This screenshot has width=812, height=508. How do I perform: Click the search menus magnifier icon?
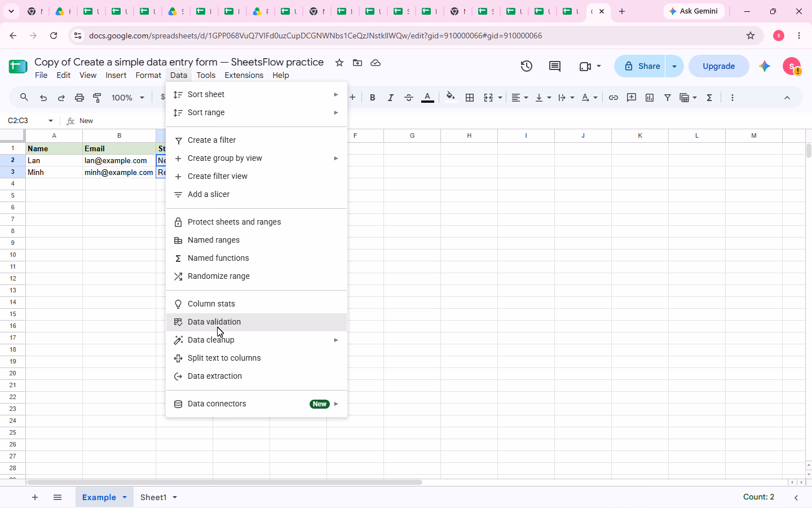click(x=24, y=98)
